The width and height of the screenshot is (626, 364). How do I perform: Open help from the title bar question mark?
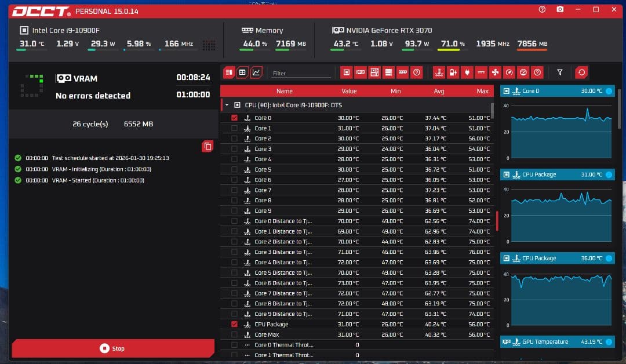click(x=542, y=10)
